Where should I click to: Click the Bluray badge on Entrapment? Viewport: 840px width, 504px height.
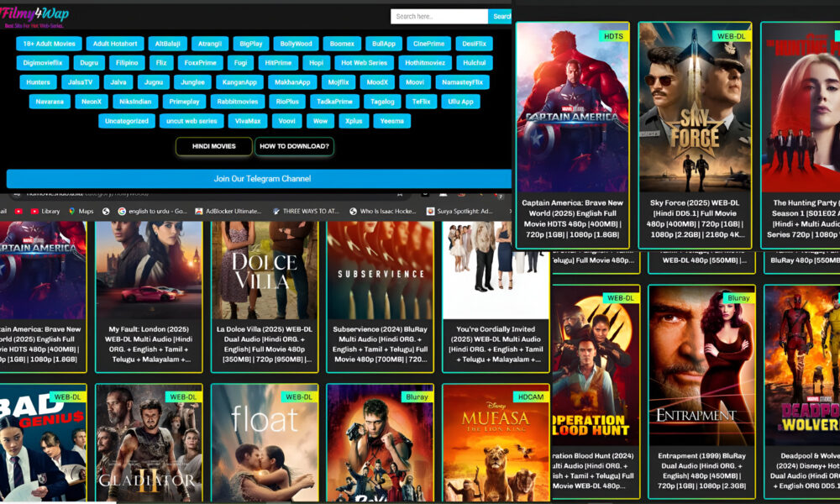(738, 298)
